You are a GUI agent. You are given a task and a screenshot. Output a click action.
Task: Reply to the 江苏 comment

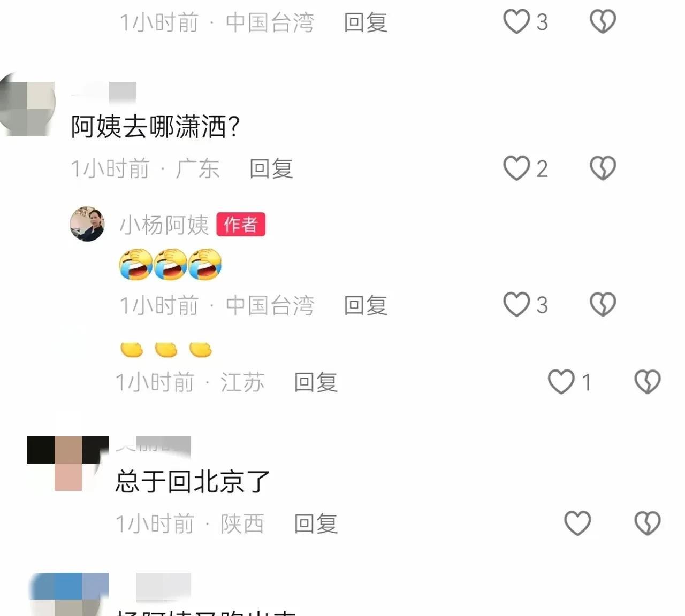[x=316, y=382]
